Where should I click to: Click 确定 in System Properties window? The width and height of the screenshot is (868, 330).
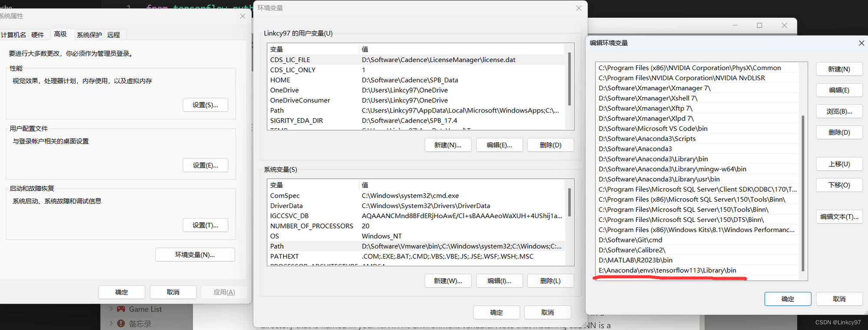[x=122, y=292]
